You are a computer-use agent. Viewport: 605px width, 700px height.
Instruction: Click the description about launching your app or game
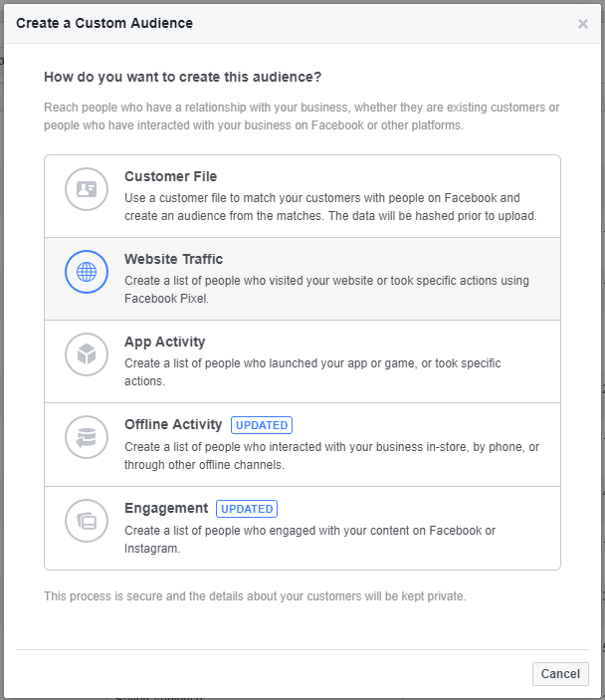312,372
